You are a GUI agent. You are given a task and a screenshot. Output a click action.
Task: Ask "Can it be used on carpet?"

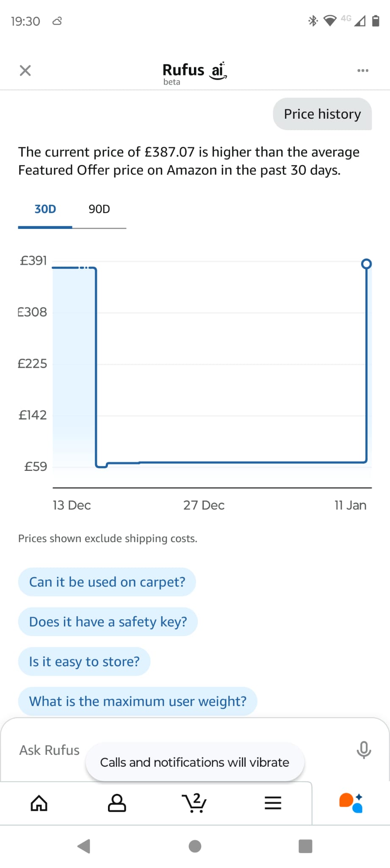point(107,582)
